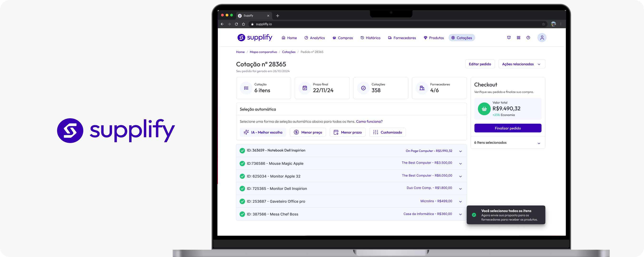Click Microlins - R$499,00 supplier text
The height and width of the screenshot is (257, 644).
(436, 201)
